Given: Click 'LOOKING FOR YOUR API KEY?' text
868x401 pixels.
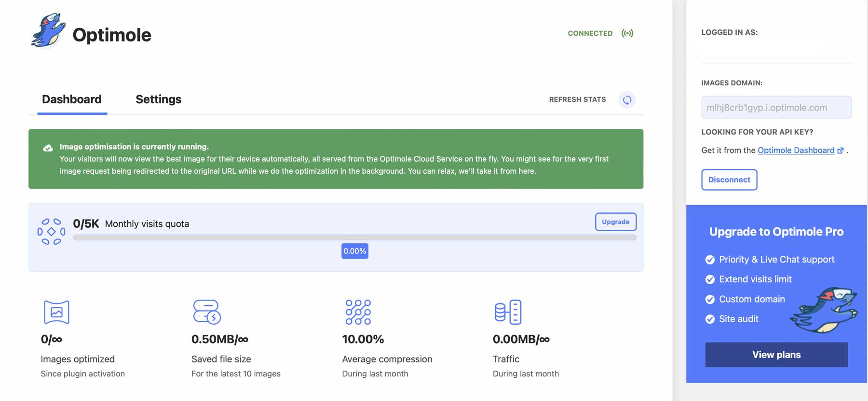Looking at the screenshot, I should [757, 132].
